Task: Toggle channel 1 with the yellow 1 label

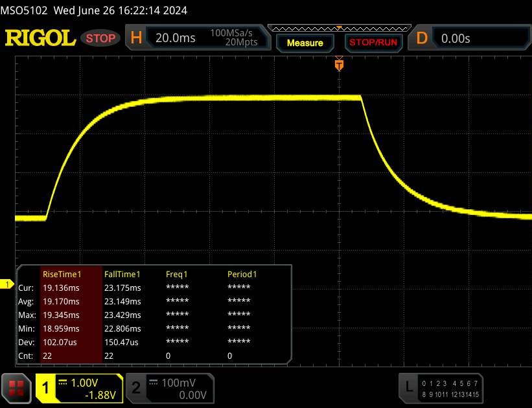Action: (45, 388)
